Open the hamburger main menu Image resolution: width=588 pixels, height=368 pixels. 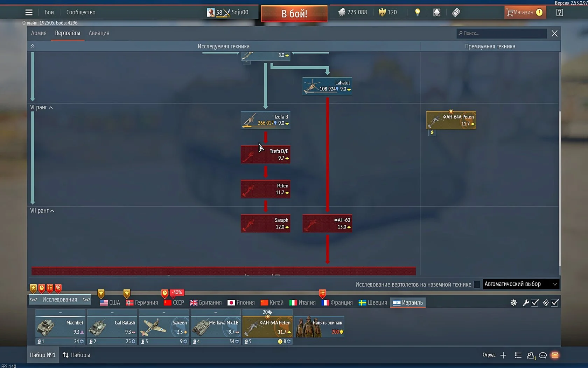pyautogui.click(x=29, y=12)
